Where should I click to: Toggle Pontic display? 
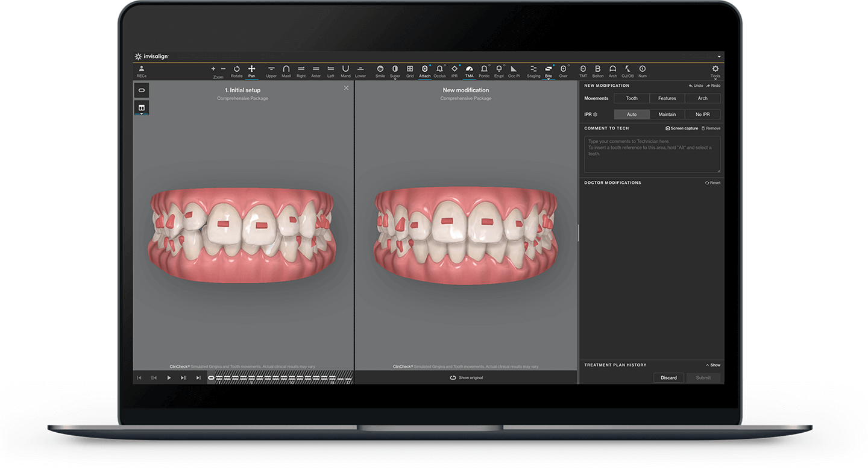pyautogui.click(x=484, y=71)
